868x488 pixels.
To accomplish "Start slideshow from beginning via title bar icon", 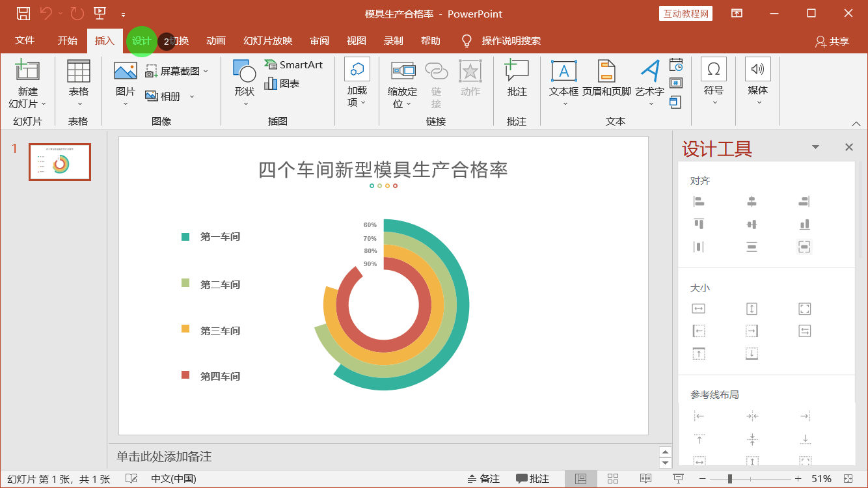I will coord(100,14).
